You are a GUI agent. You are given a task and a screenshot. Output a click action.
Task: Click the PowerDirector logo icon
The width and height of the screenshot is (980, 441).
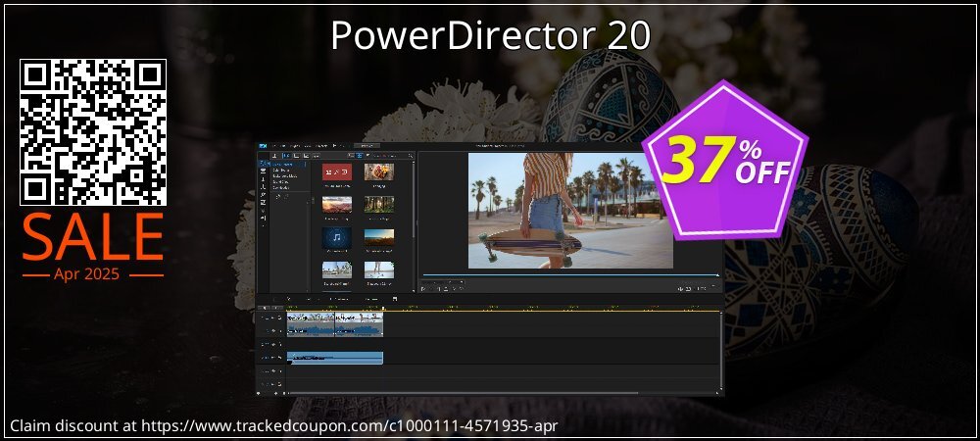click(263, 146)
